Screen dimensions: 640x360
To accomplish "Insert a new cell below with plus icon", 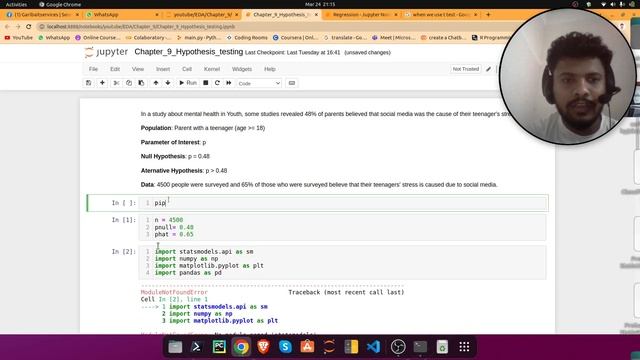I will pyautogui.click(x=102, y=83).
